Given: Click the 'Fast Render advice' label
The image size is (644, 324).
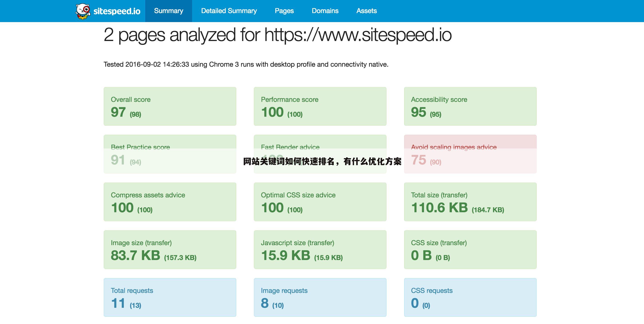Looking at the screenshot, I should tap(290, 147).
